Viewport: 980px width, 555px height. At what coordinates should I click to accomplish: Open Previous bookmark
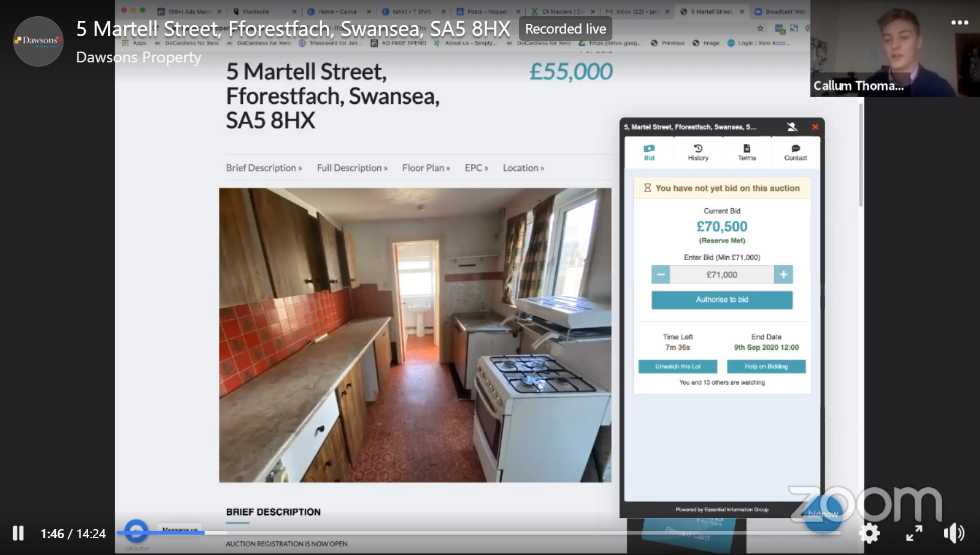pos(668,43)
